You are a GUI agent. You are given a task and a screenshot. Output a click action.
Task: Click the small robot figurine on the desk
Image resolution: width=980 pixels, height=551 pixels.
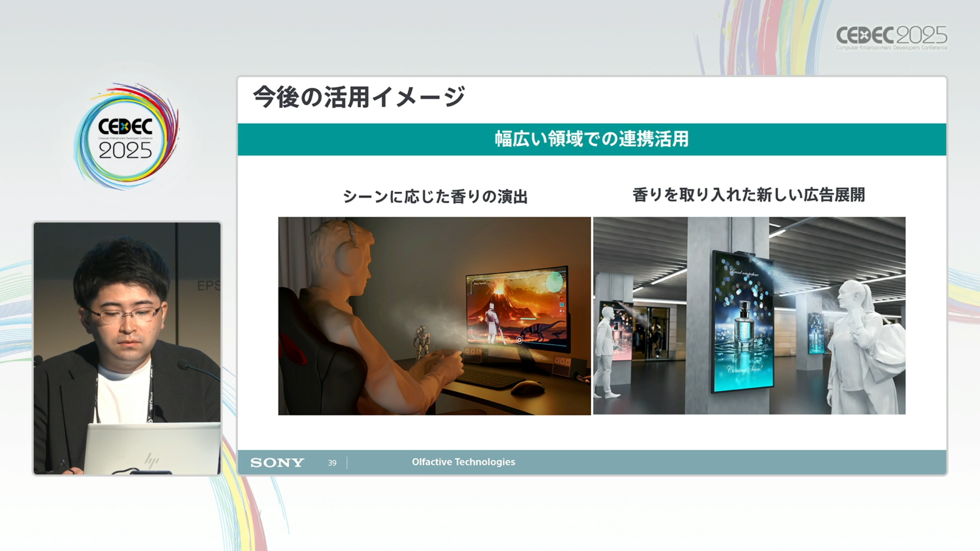coord(422,341)
